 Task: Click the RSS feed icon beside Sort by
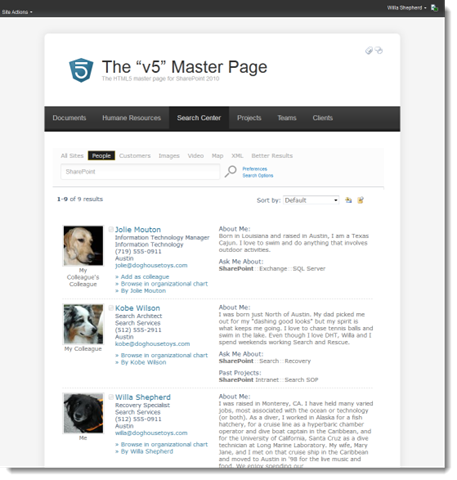pyautogui.click(x=360, y=200)
